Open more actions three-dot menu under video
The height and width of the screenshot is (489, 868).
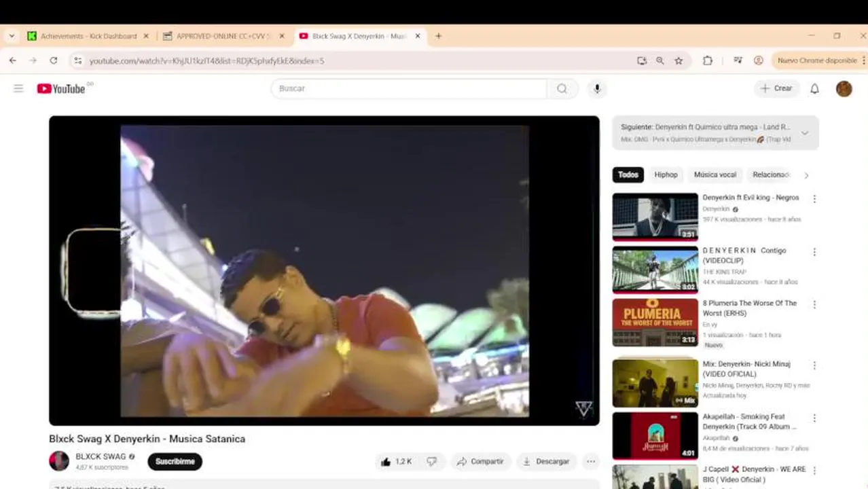pos(591,462)
